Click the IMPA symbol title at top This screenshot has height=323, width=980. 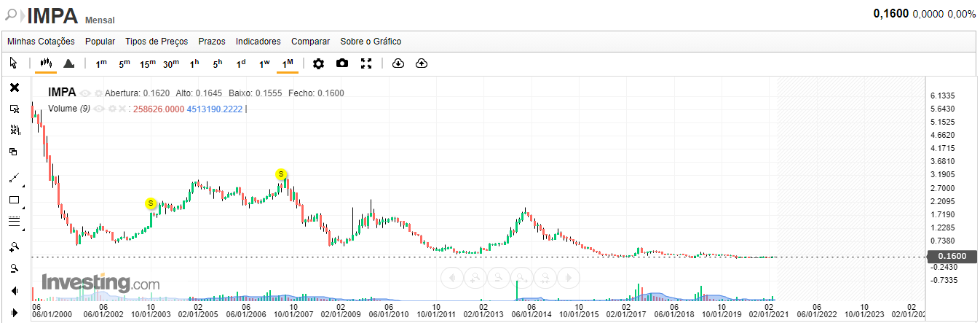[52, 15]
